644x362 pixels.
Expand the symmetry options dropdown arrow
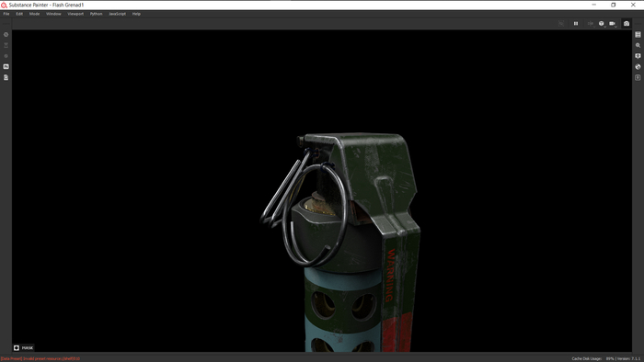pos(594,26)
